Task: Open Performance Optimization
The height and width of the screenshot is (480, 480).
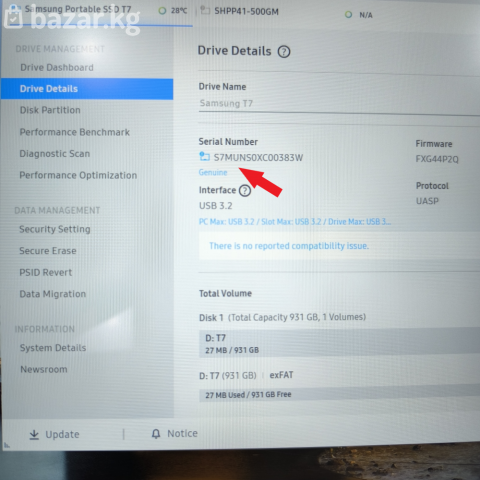Action: pos(78,175)
